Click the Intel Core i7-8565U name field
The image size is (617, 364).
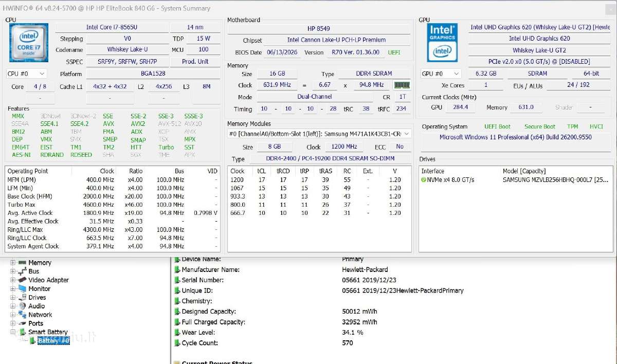[x=112, y=27]
